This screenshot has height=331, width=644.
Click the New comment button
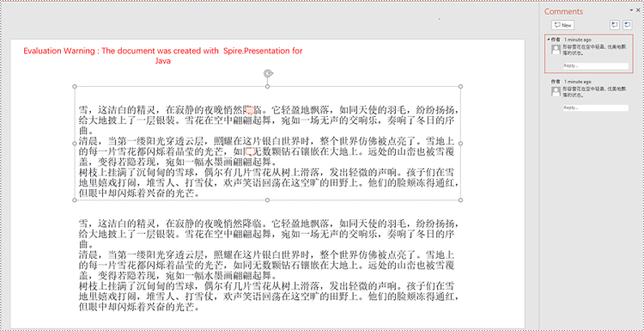tap(562, 25)
